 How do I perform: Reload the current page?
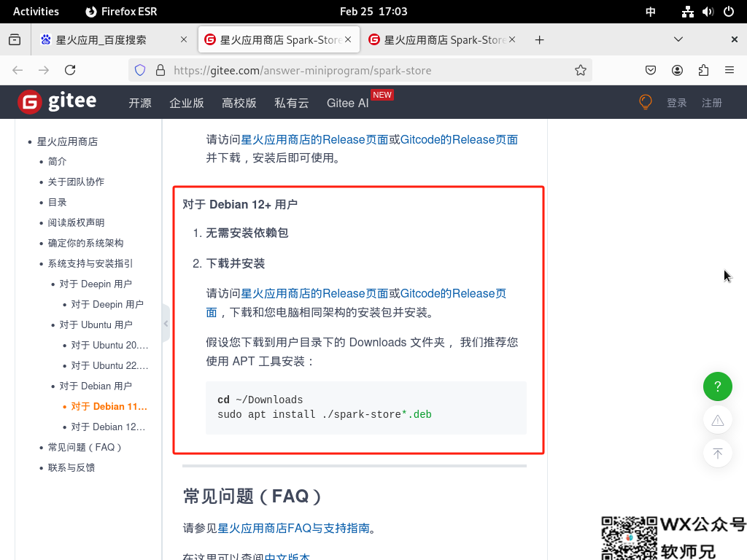(70, 71)
